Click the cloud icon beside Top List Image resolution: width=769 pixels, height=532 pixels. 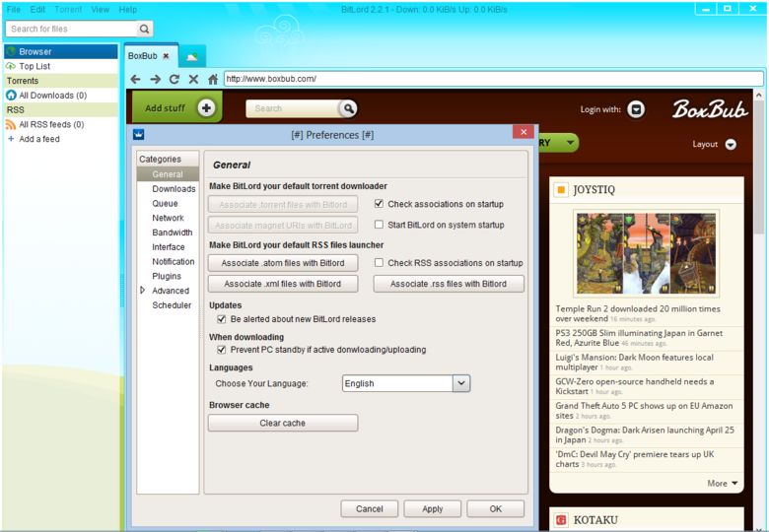point(11,66)
